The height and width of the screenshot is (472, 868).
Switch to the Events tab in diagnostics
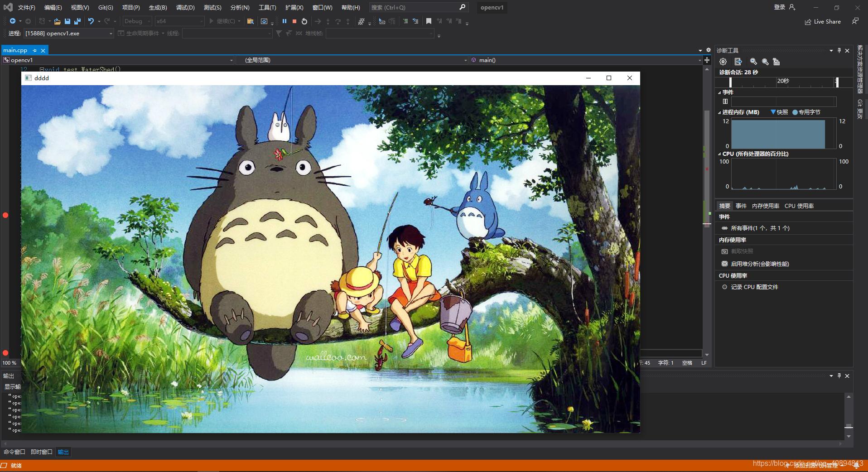(x=741, y=206)
